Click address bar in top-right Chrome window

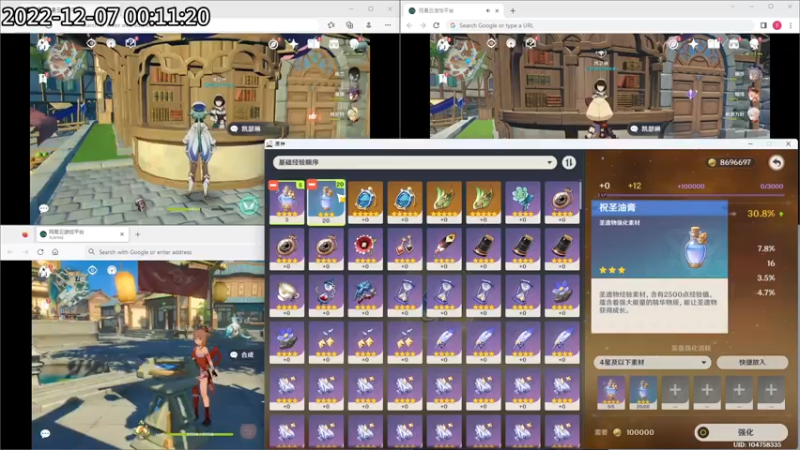pos(599,25)
